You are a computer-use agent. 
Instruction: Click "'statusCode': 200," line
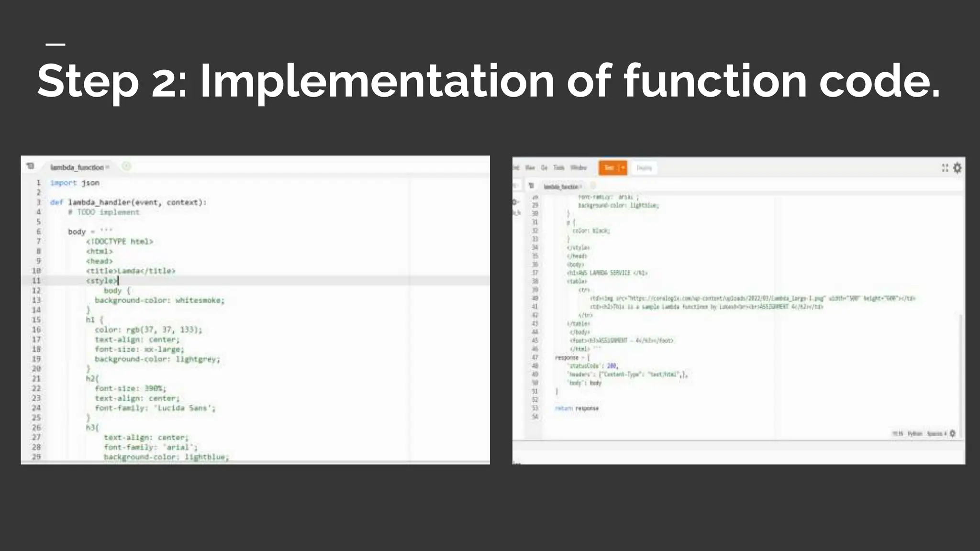[593, 366]
